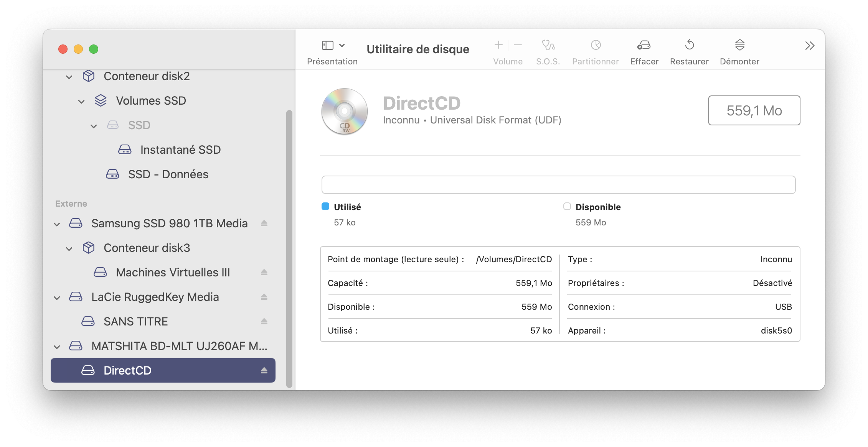The width and height of the screenshot is (868, 447).
Task: Click the USB connection value
Action: [x=784, y=307]
